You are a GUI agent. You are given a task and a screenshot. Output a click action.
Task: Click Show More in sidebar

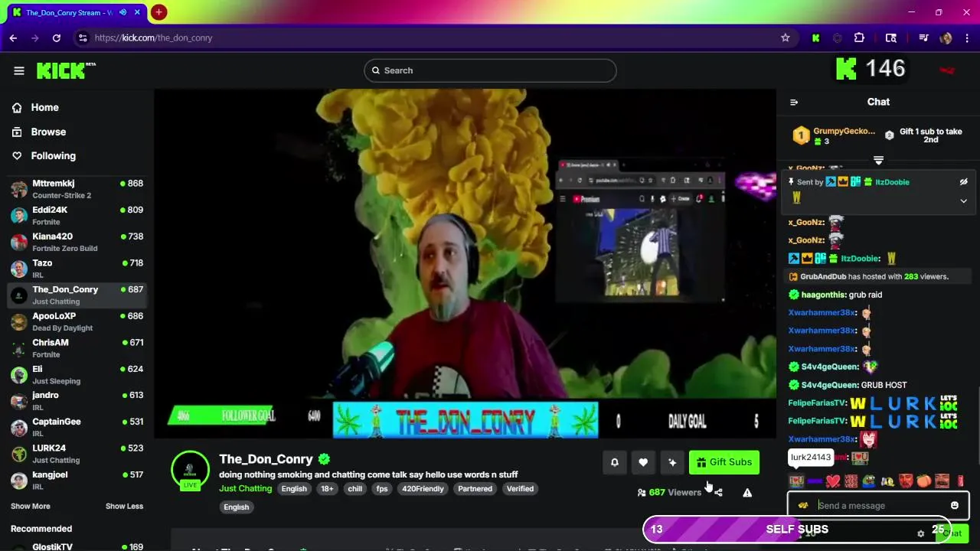tap(31, 506)
